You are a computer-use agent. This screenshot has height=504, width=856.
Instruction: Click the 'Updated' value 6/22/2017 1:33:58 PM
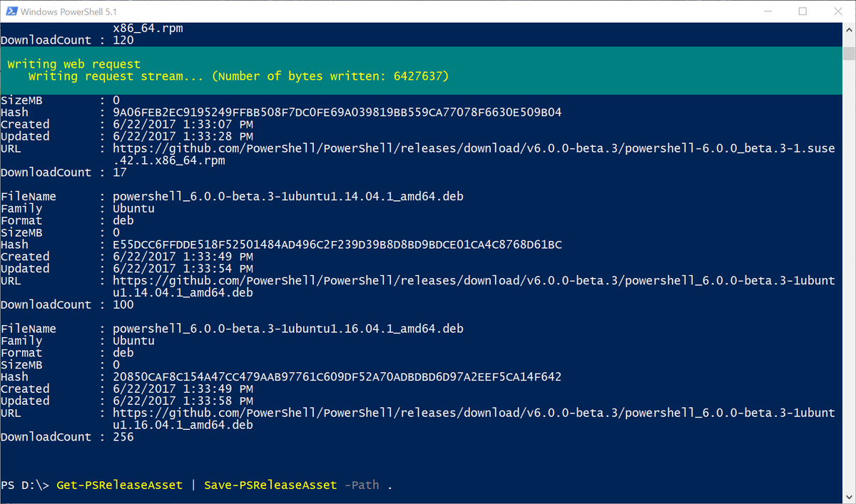(183, 401)
